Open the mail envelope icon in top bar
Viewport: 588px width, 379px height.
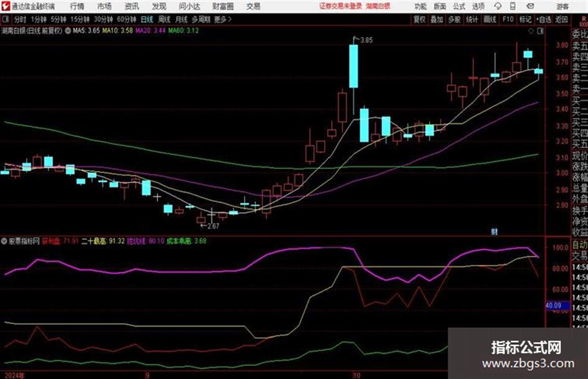pyautogui.click(x=530, y=6)
